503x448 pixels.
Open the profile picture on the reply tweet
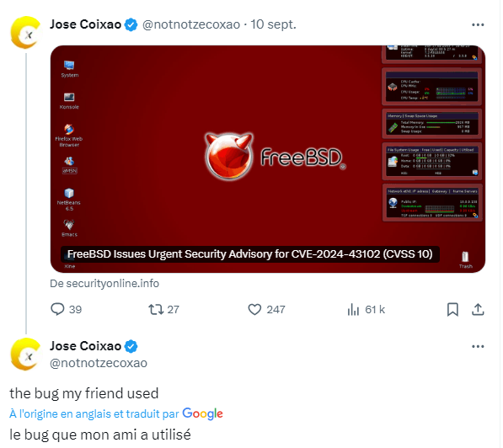tap(25, 354)
